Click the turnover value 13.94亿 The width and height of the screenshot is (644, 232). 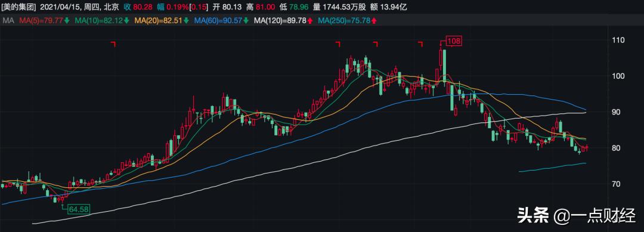pos(394,7)
